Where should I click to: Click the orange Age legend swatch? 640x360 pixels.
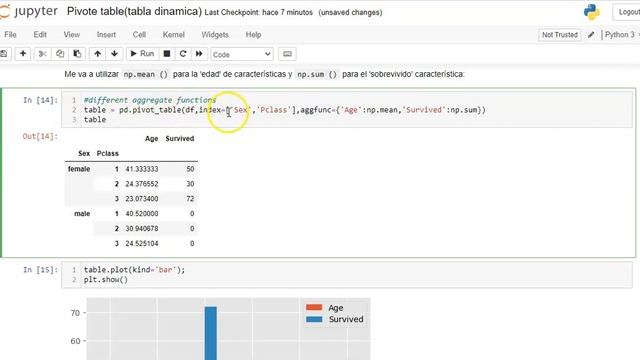coord(314,307)
